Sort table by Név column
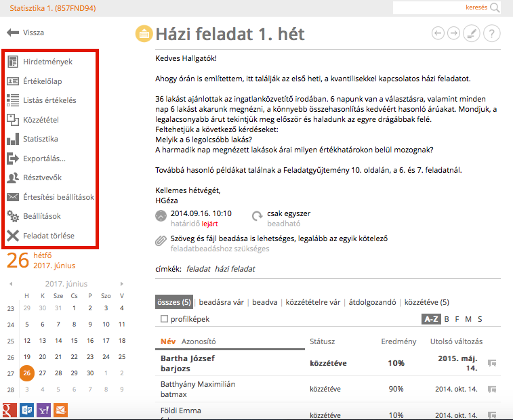The image size is (513, 420). tap(168, 341)
